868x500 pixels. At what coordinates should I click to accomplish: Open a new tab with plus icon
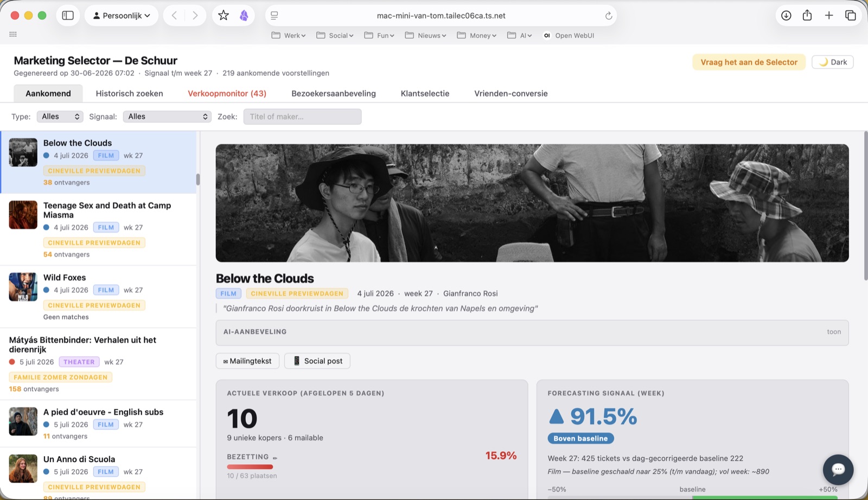[829, 15]
